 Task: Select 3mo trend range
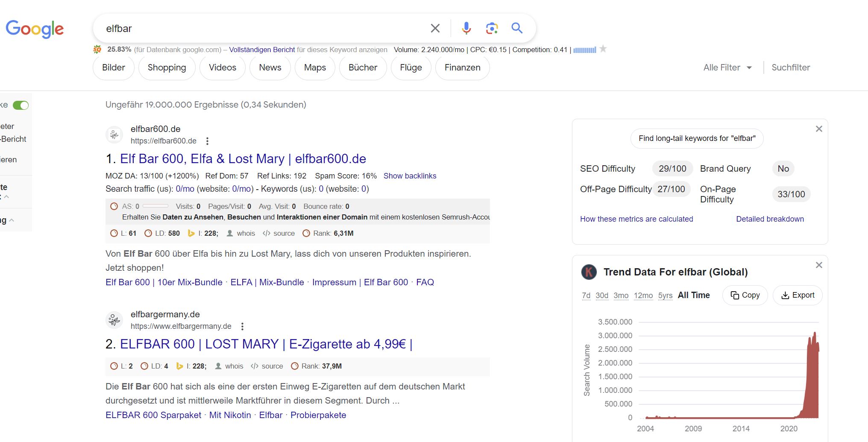coord(621,296)
